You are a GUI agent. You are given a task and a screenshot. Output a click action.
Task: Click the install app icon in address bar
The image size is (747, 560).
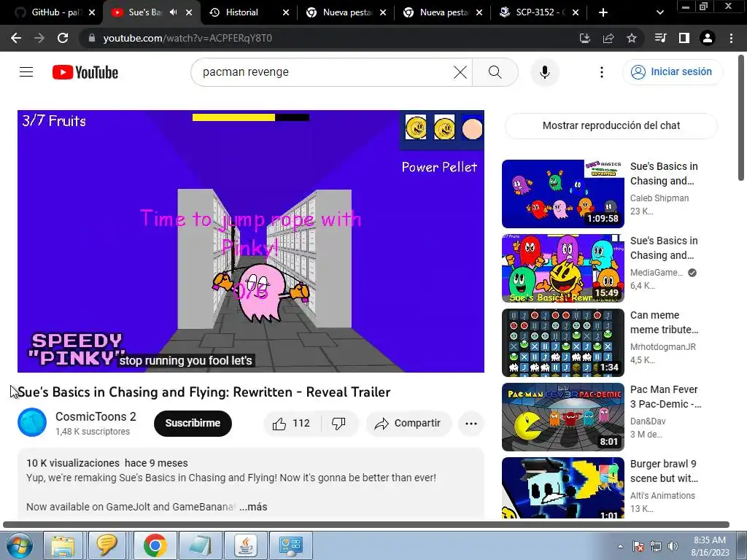click(x=584, y=38)
